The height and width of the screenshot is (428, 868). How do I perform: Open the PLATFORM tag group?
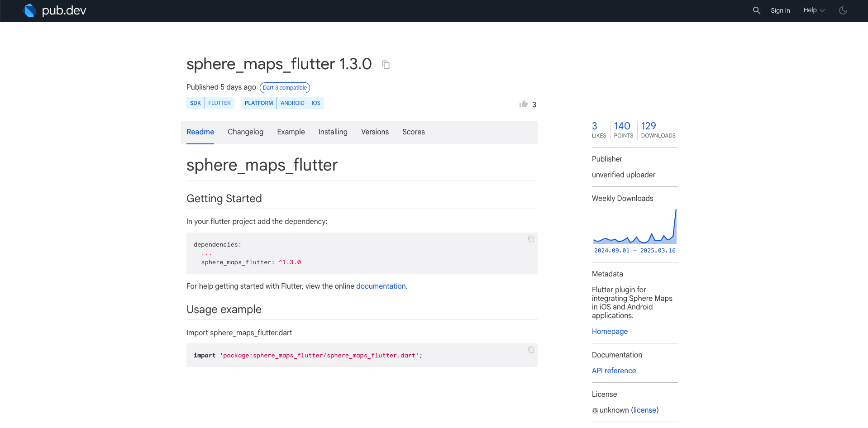point(258,103)
